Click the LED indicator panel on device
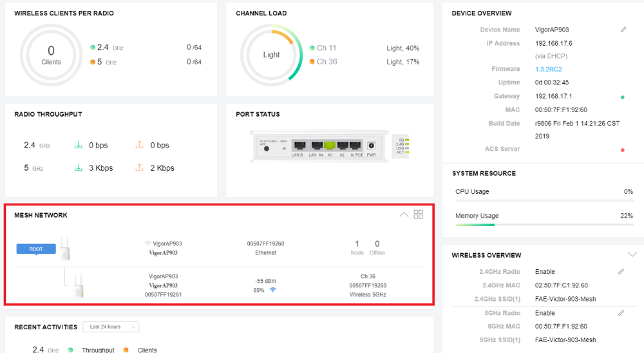The image size is (644, 353). (401, 146)
